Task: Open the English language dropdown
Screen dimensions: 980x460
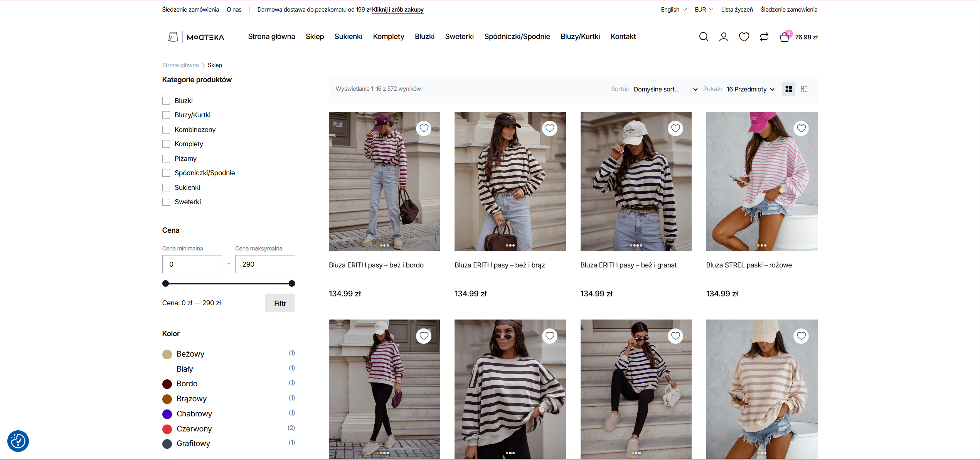Action: click(674, 10)
